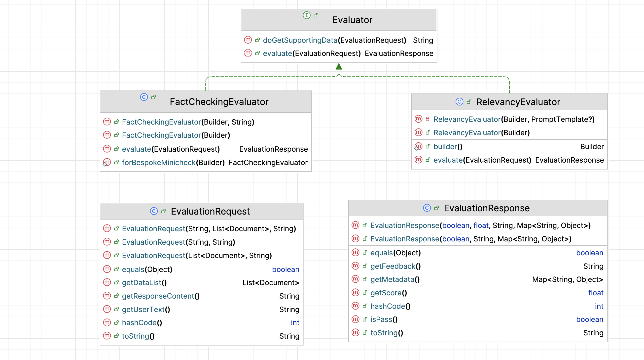Select doGetSupportingData method in Evaluator
Image resolution: width=644 pixels, height=360 pixels.
tap(300, 40)
